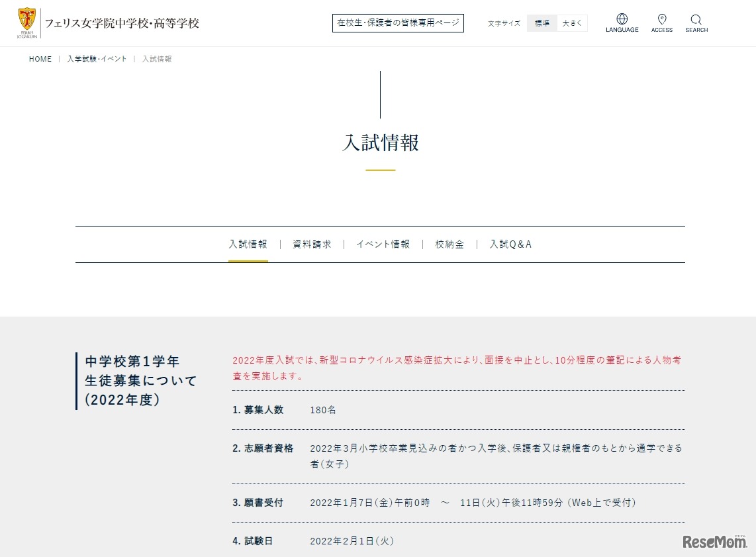This screenshot has height=557, width=756.
Task: Click the 入試情報 page heading
Action: [381, 143]
